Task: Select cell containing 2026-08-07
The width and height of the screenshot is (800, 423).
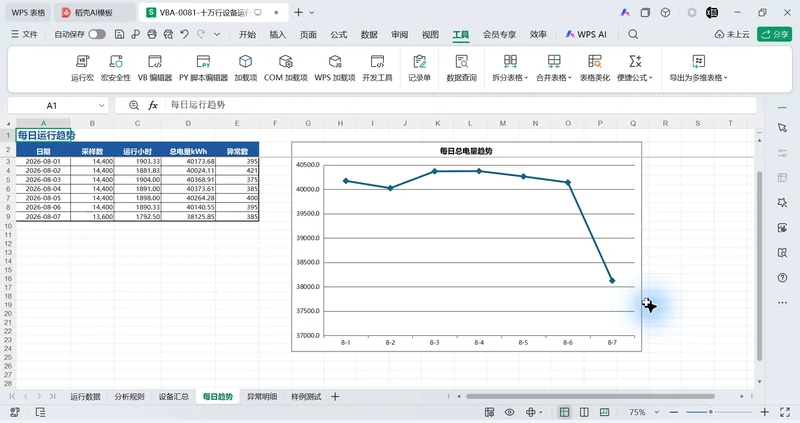Action: tap(43, 216)
